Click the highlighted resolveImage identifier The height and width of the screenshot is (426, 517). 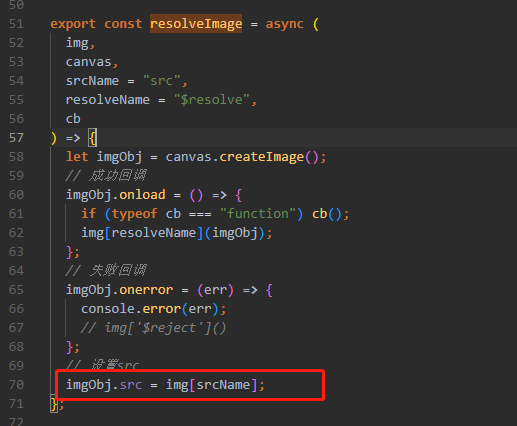196,24
